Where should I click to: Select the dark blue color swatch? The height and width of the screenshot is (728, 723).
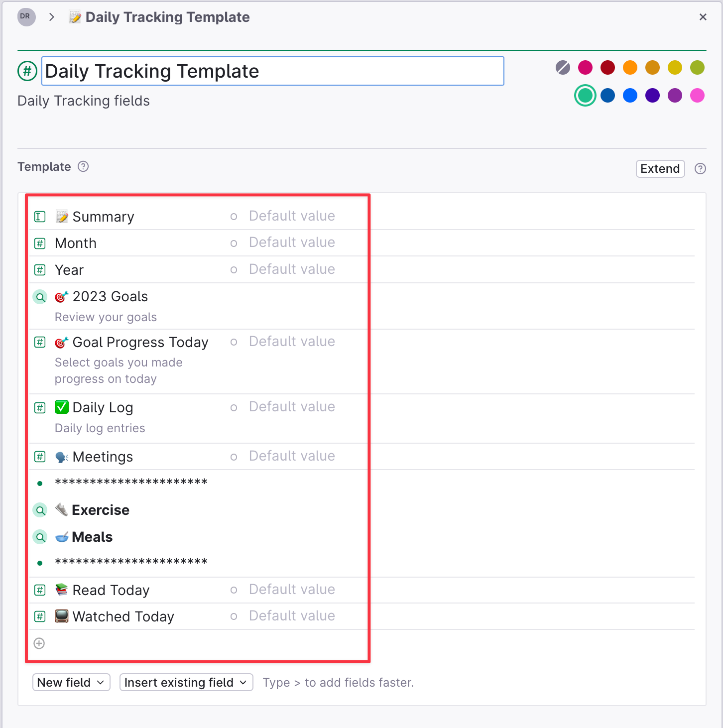click(607, 95)
